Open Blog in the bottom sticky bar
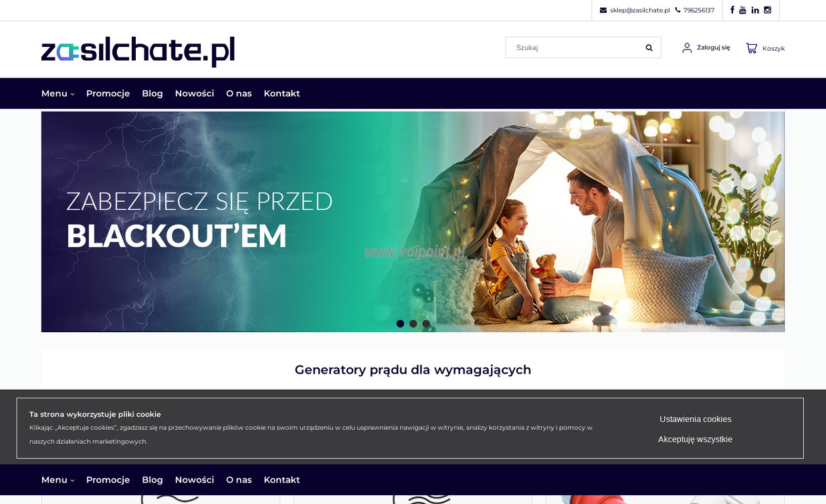826x504 pixels. tap(152, 480)
